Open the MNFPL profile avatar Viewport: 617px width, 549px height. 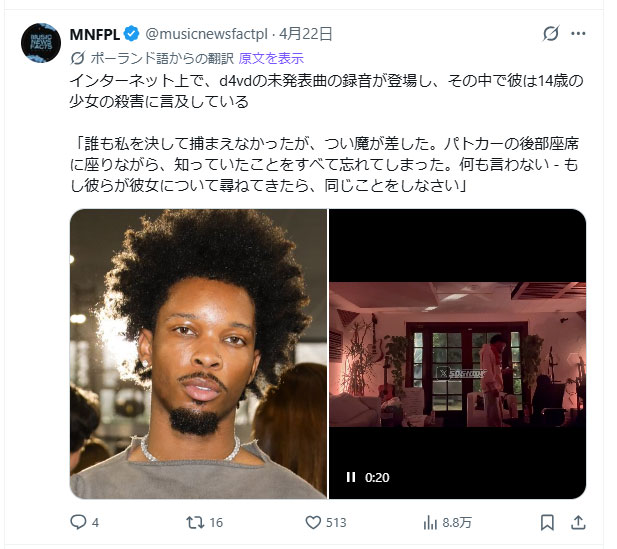point(41,43)
